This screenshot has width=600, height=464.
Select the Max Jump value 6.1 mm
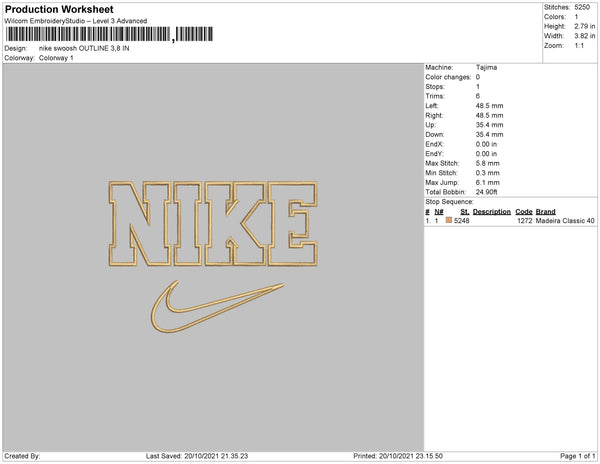click(x=488, y=182)
